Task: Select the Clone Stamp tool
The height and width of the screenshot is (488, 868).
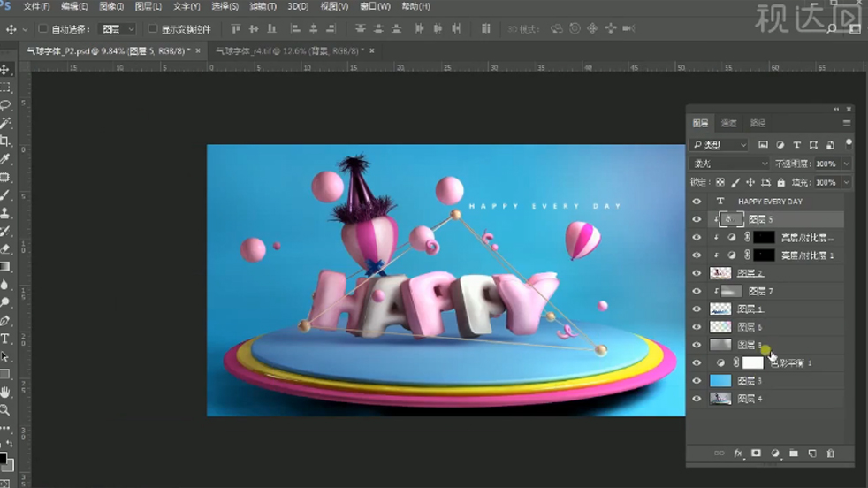Action: click(5, 213)
